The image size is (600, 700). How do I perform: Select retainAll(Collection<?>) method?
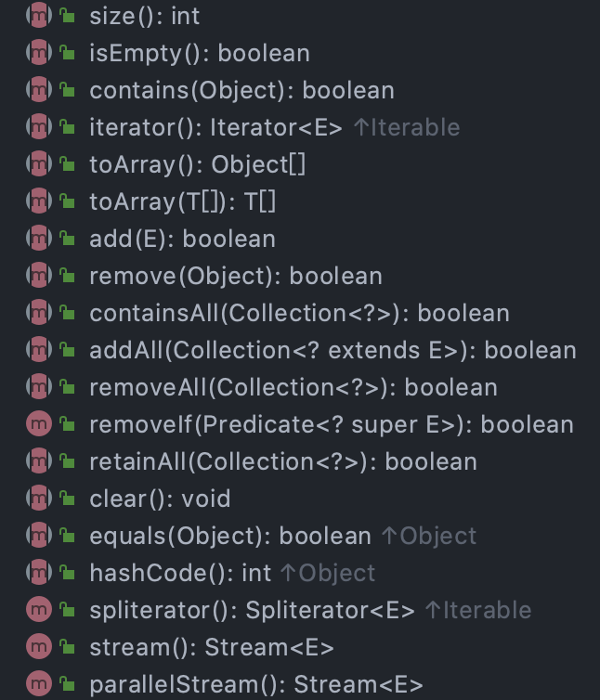[x=282, y=461]
